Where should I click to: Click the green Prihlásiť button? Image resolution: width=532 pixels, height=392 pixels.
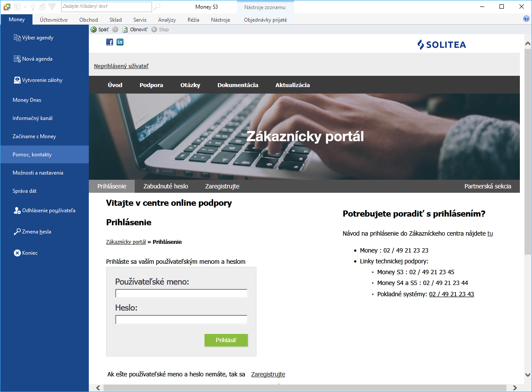pyautogui.click(x=226, y=340)
